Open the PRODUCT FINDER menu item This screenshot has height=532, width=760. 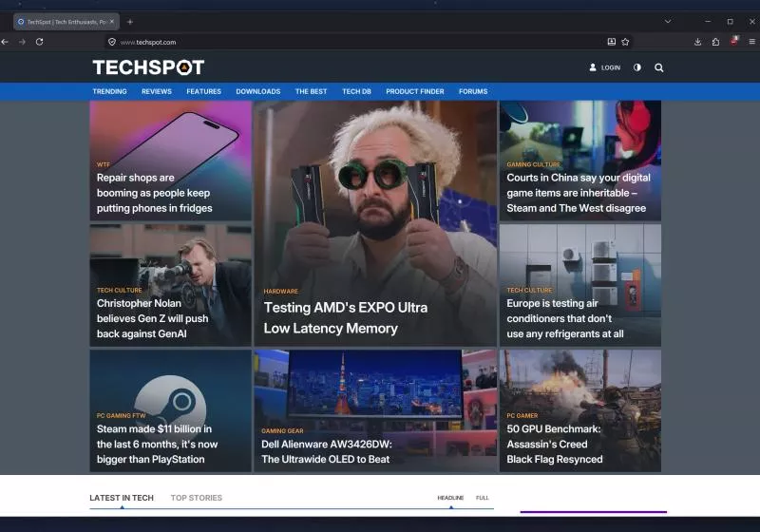[x=415, y=91]
